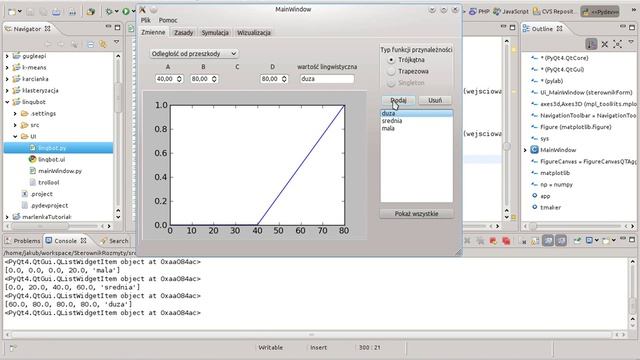Expand the k-means project
This screenshot has width=640, height=360.
click(7, 67)
